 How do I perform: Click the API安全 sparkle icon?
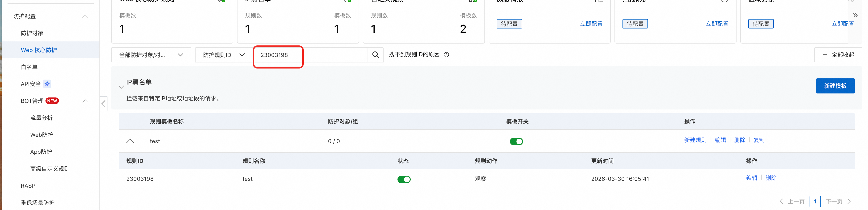click(47, 84)
